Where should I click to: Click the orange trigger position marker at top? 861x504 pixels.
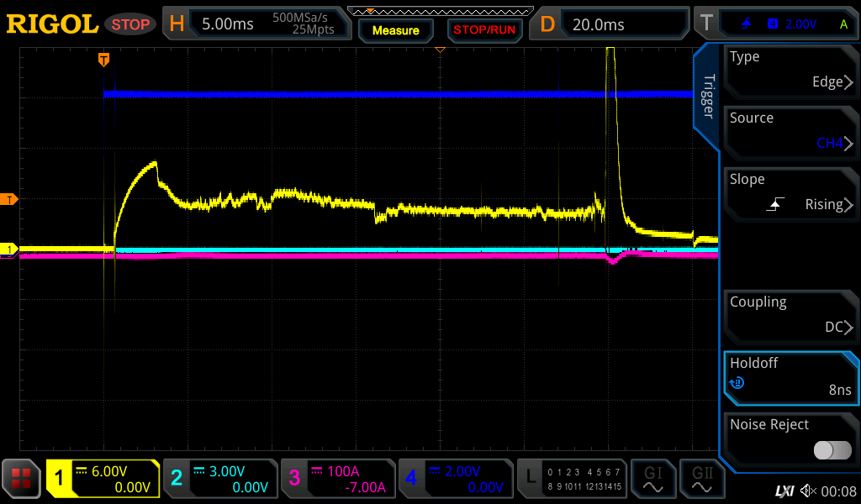tap(104, 59)
